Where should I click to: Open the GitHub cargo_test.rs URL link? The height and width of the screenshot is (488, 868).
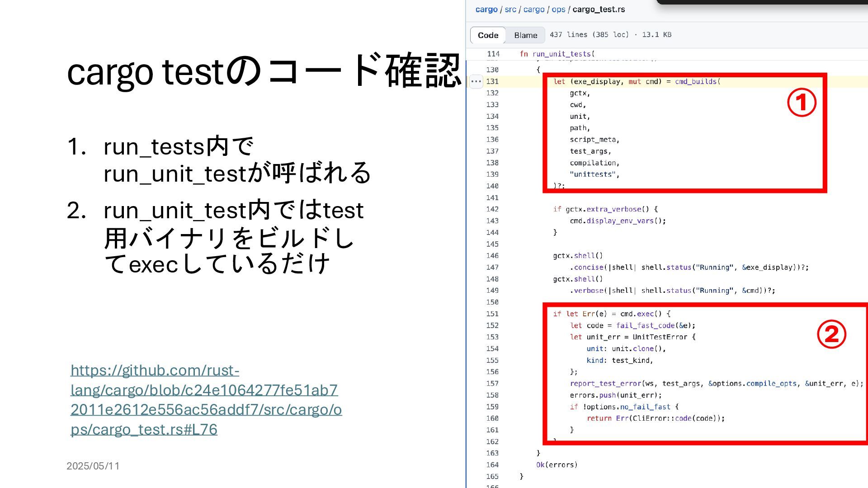[x=206, y=400]
